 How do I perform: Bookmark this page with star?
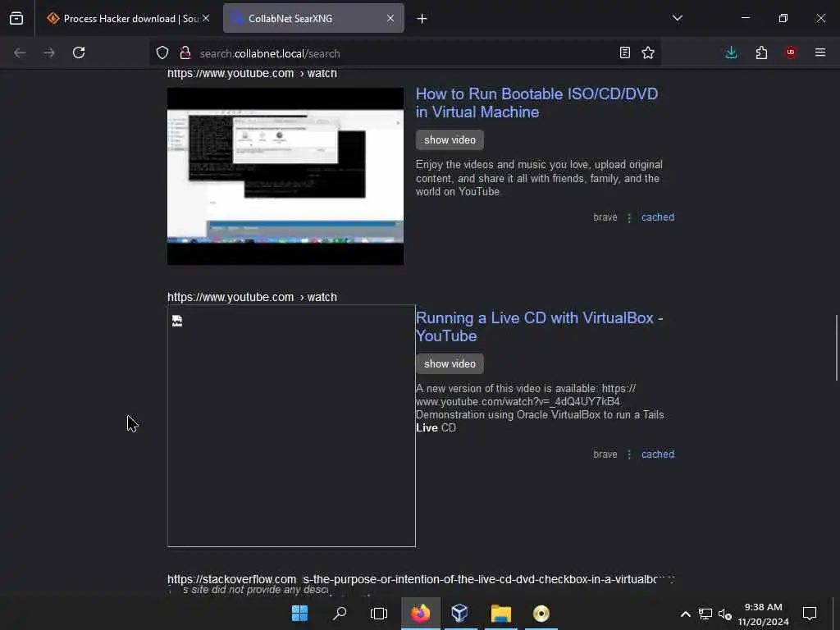648,52
